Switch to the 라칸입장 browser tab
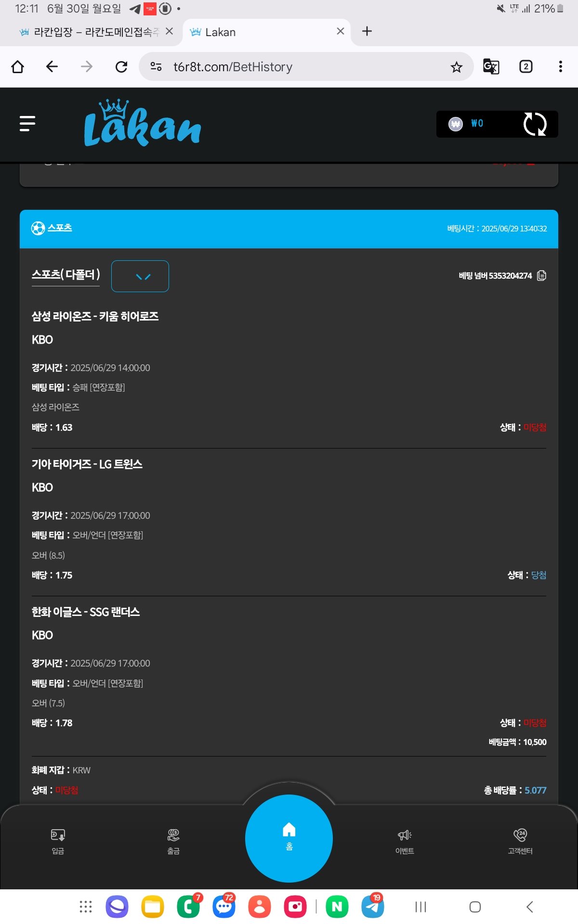This screenshot has width=578, height=924. click(92, 32)
